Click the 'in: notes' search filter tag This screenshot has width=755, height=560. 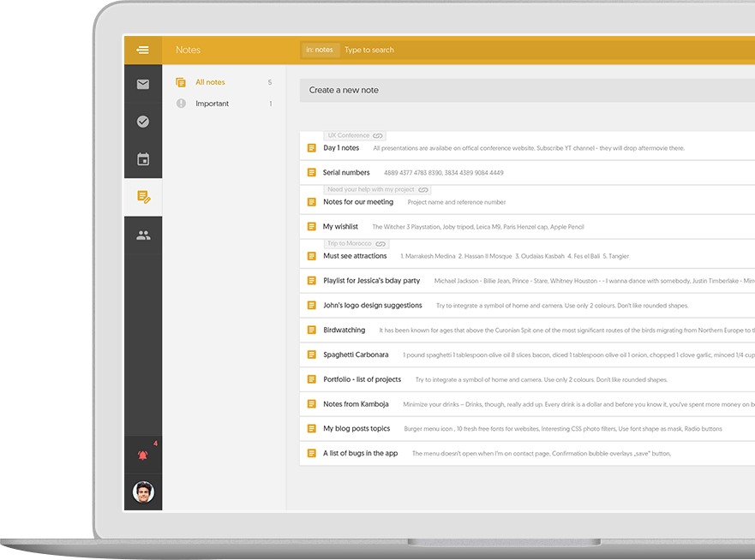pos(320,50)
